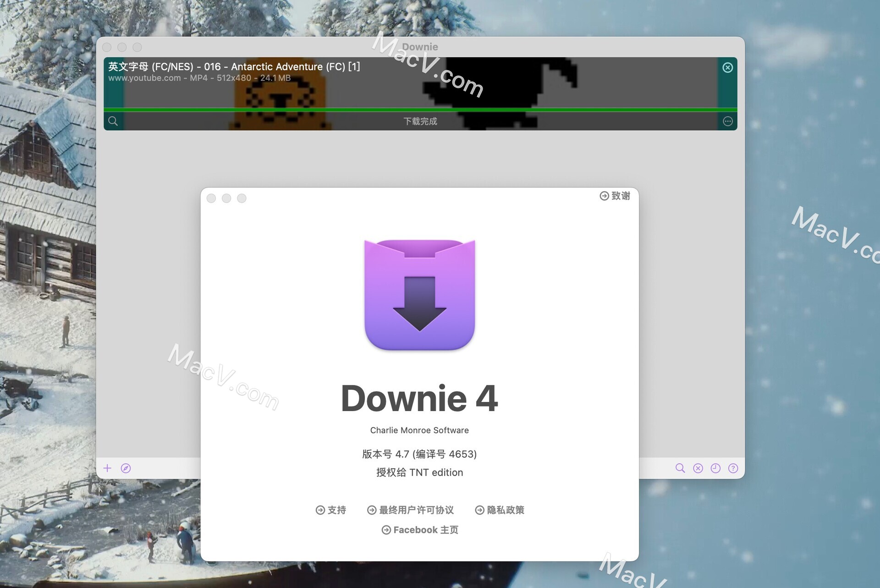Screen dimensions: 880x588
Task: Open the 致谢 acknowledgements link
Action: coord(615,196)
